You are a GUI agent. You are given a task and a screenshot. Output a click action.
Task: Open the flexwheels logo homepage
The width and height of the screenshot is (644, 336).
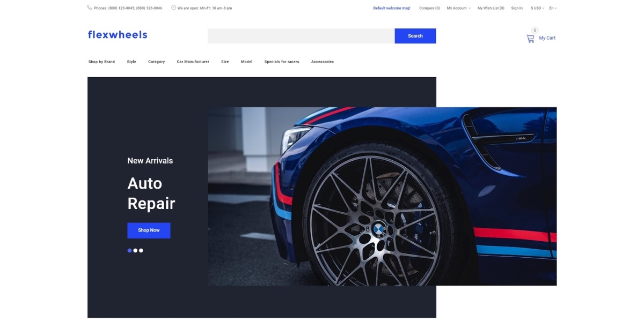(x=118, y=35)
